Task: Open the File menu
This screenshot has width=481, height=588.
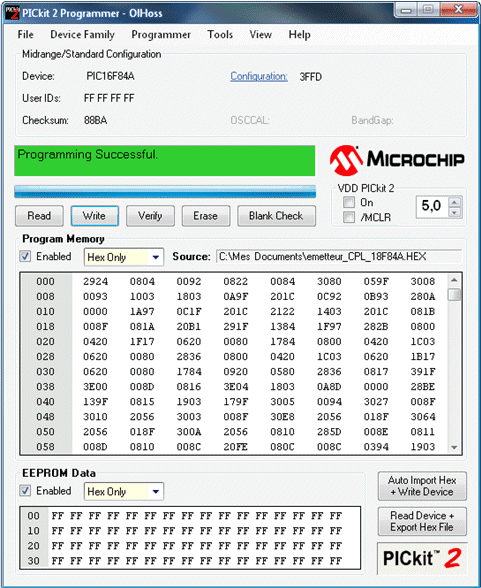Action: click(x=25, y=34)
